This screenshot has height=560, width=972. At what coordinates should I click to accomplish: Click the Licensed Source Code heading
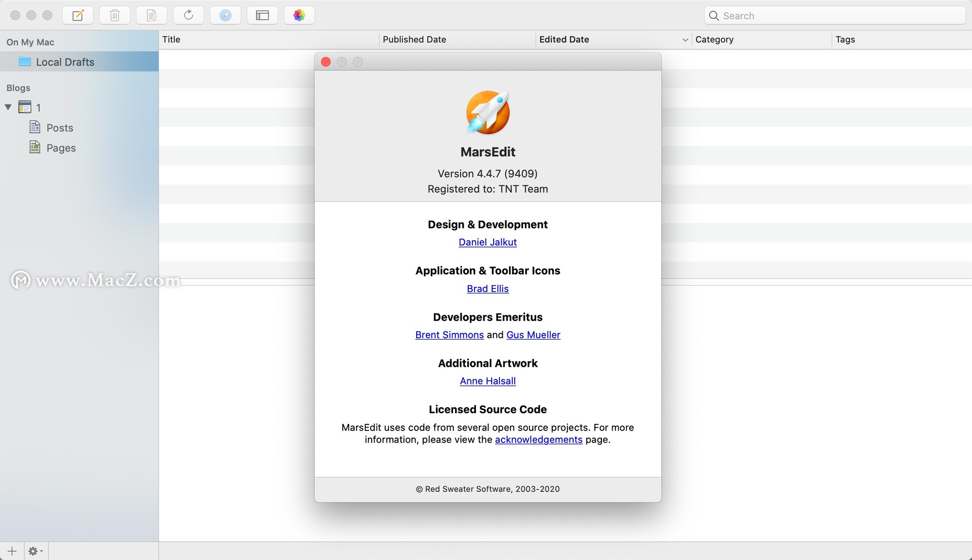click(x=488, y=409)
